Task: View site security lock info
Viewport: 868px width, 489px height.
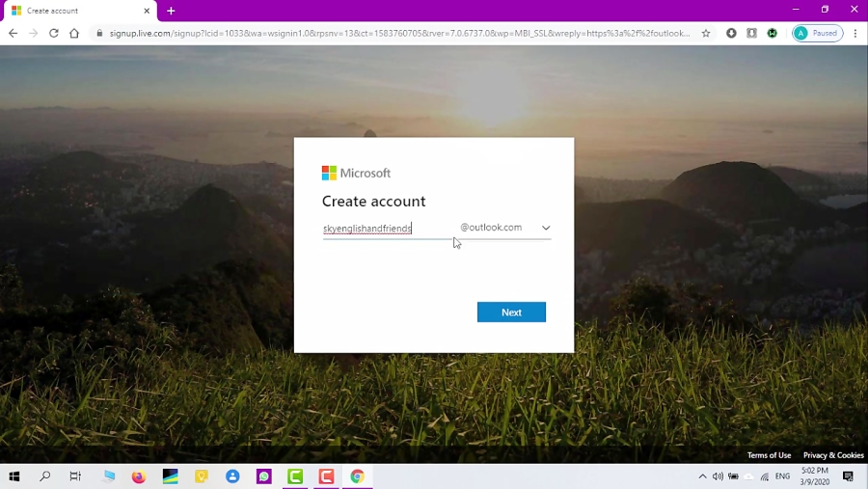Action: 99,33
